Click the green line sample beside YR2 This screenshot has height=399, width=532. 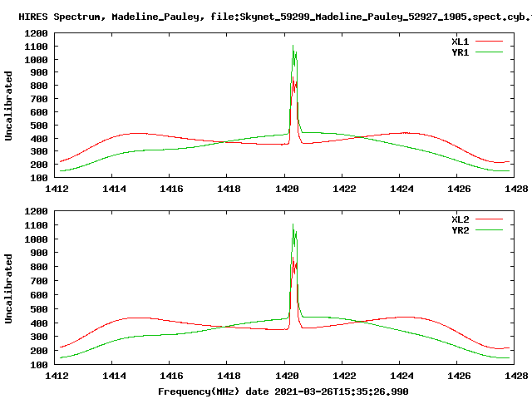489,230
